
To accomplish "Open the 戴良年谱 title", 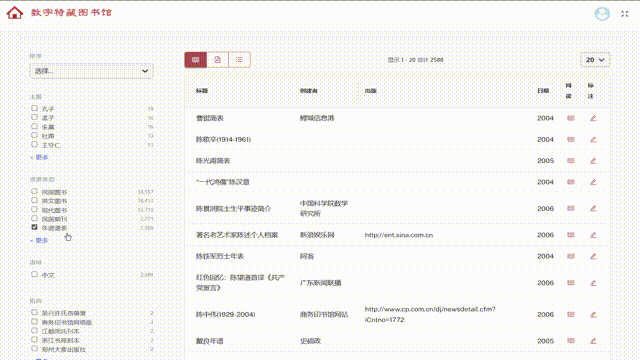I will [x=210, y=341].
